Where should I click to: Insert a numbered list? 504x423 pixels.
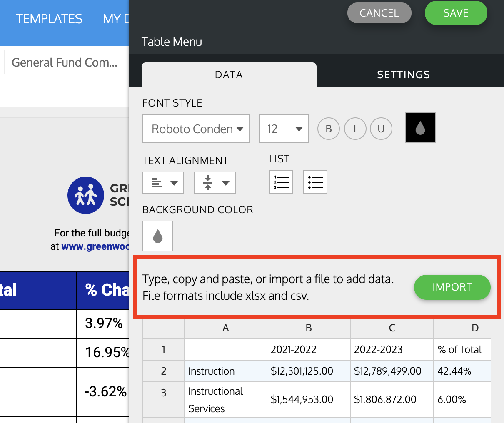click(281, 182)
